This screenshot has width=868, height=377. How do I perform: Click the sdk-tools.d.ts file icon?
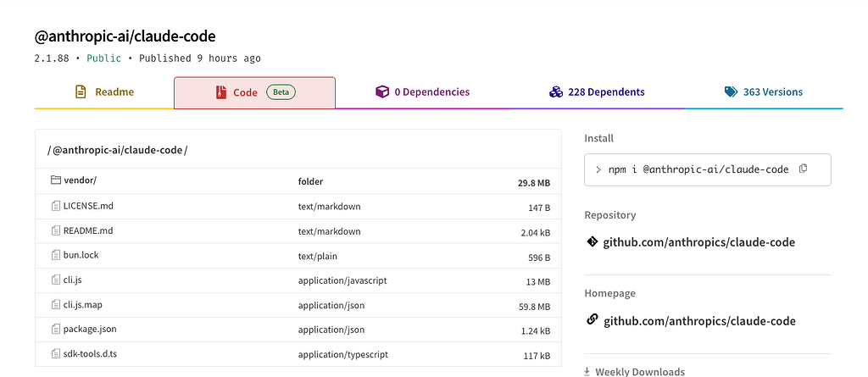pos(55,354)
